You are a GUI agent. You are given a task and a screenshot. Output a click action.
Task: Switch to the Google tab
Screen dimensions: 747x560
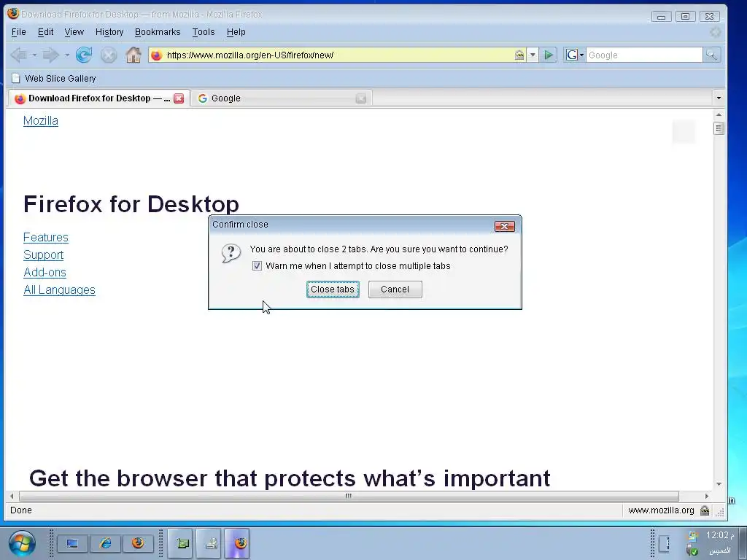point(281,98)
